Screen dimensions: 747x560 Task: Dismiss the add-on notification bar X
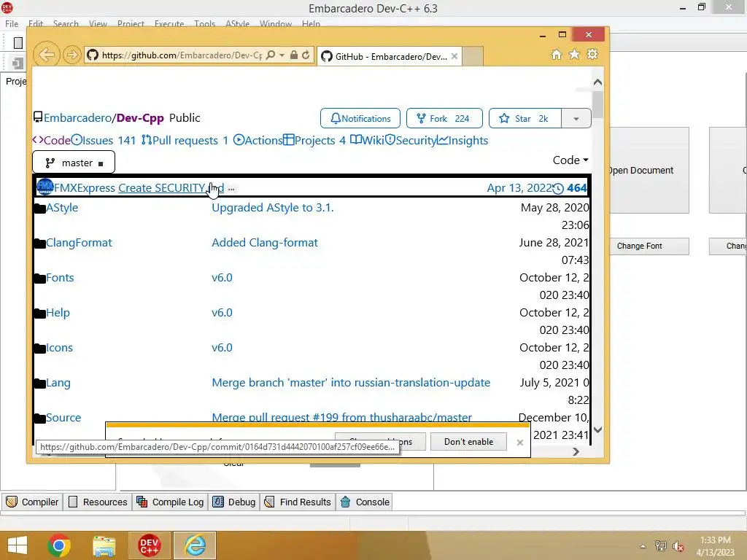[519, 443]
